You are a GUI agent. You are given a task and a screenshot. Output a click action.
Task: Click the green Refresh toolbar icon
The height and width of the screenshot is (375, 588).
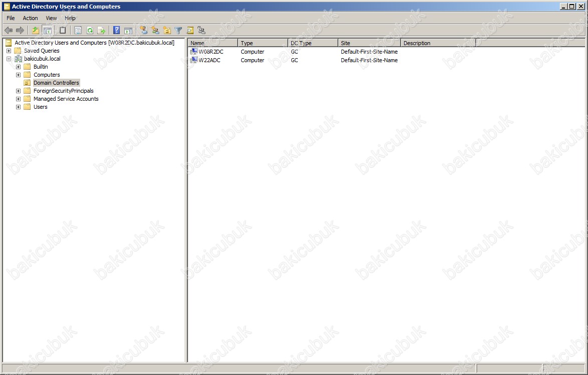90,31
